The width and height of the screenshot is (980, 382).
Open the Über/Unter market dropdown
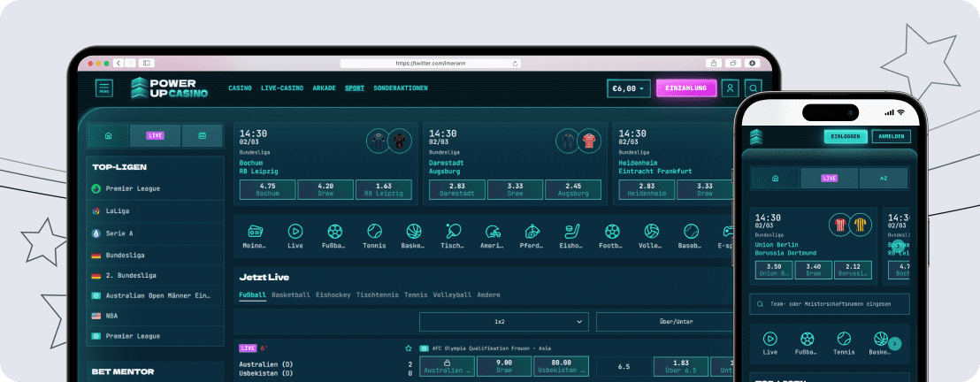click(665, 321)
